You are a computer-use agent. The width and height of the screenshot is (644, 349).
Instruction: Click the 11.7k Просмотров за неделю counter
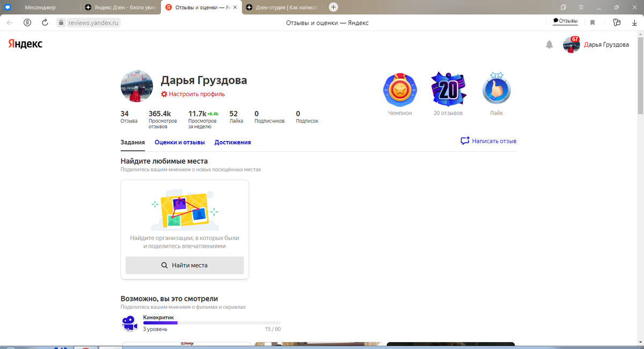(x=203, y=120)
